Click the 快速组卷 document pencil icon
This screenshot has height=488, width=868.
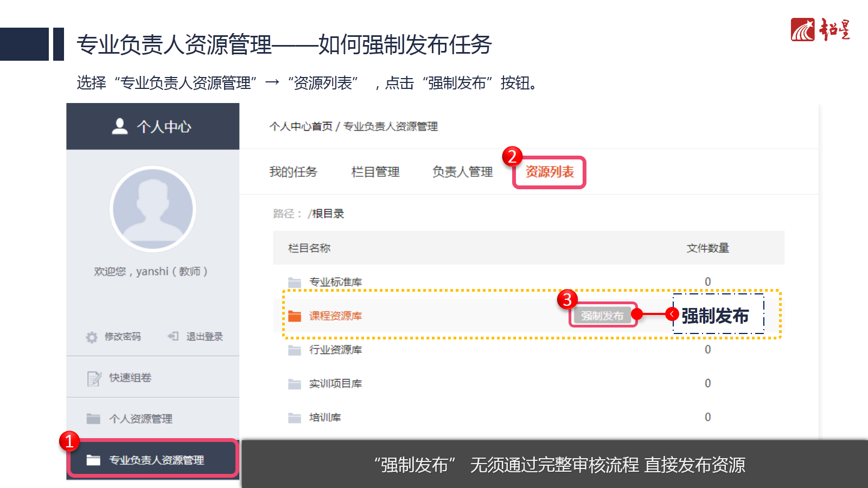[x=94, y=378]
